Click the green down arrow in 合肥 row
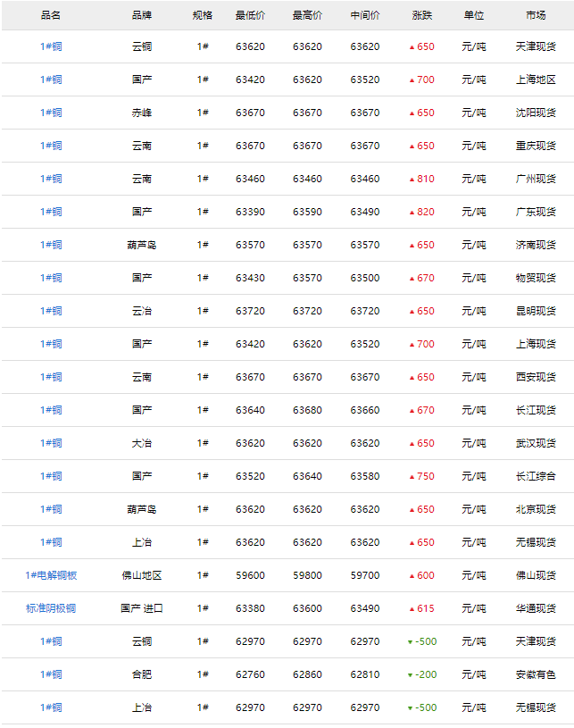This screenshot has height=728, width=574. point(410,674)
